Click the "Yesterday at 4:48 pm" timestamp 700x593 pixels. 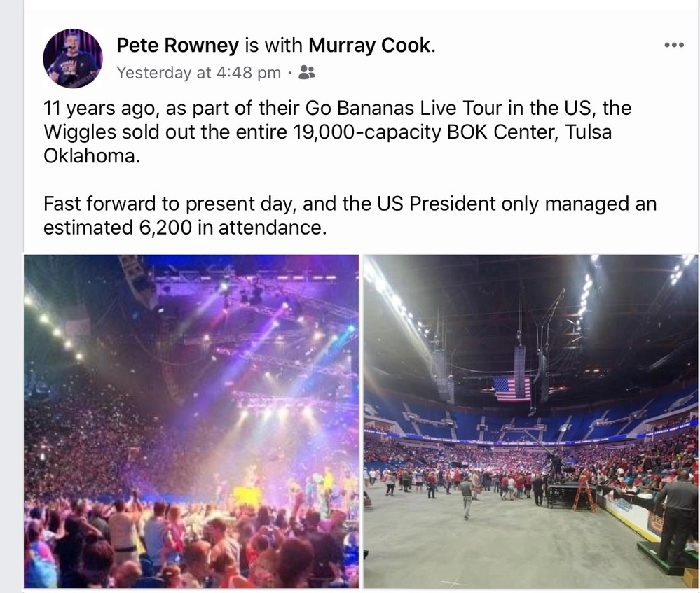(x=198, y=73)
